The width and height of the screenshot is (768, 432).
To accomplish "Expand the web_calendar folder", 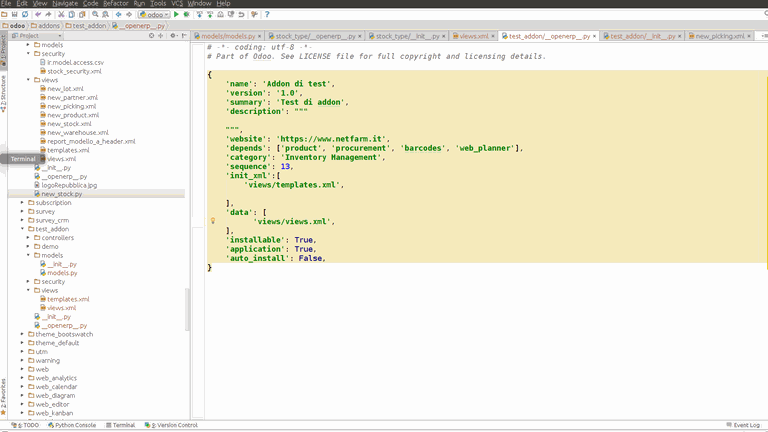I will point(23,386).
